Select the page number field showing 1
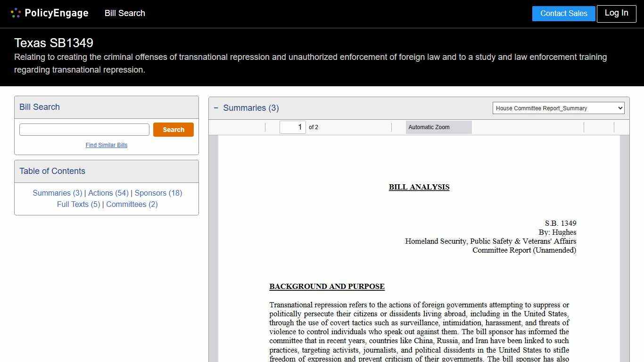The height and width of the screenshot is (362, 644). 293,127
